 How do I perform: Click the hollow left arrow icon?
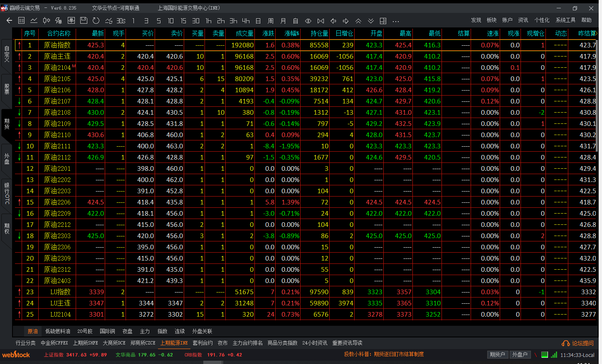pos(333,21)
